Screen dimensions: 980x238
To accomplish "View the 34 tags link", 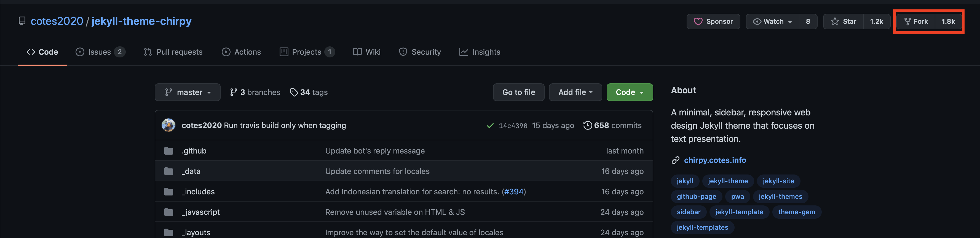I will pyautogui.click(x=309, y=92).
